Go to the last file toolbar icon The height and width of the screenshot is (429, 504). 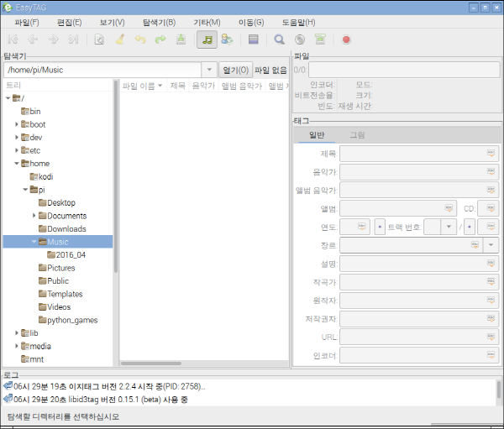[73, 39]
